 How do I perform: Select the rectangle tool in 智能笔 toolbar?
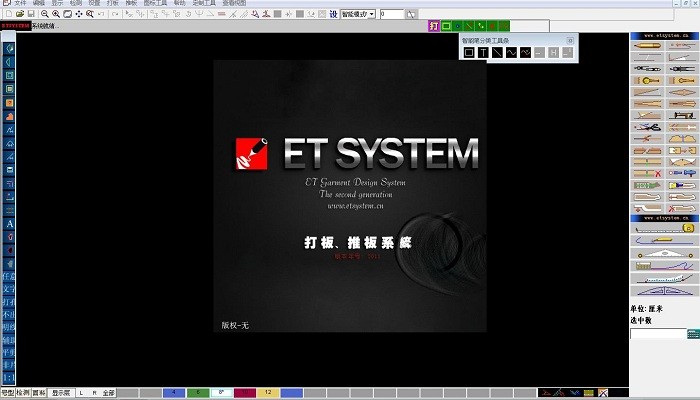pyautogui.click(x=469, y=53)
